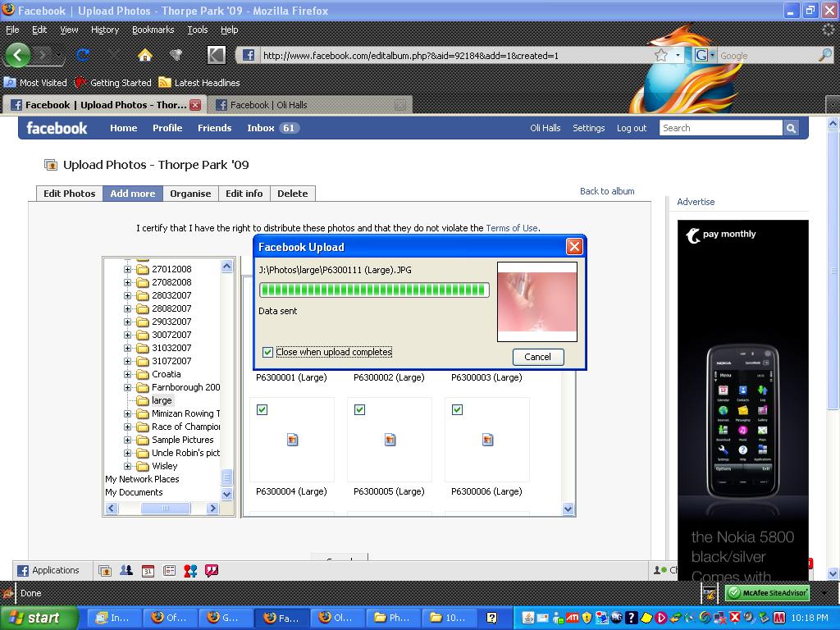Cancel the Facebook Upload
The height and width of the screenshot is (630, 840).
tap(537, 357)
